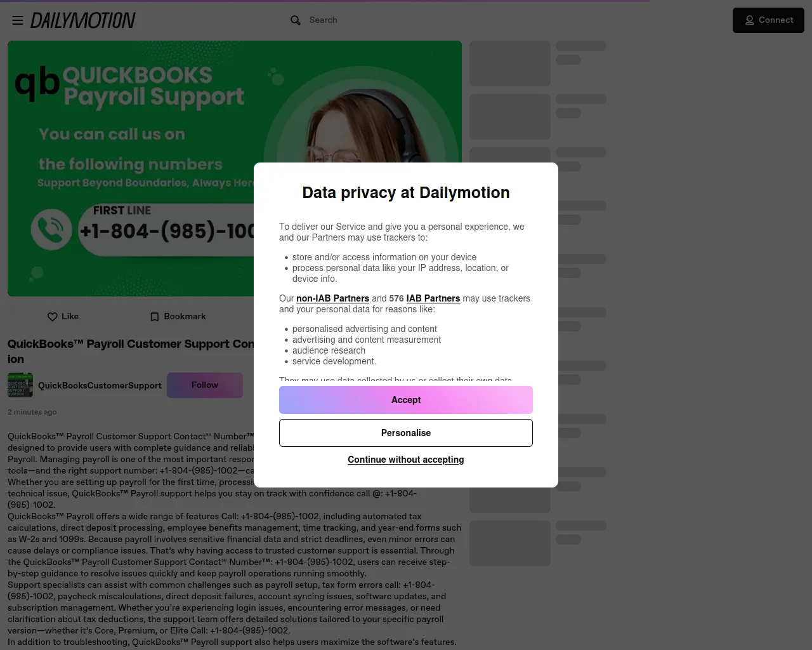The image size is (812, 650).
Task: Click the QuickBooks Payroll video title
Action: (x=131, y=351)
